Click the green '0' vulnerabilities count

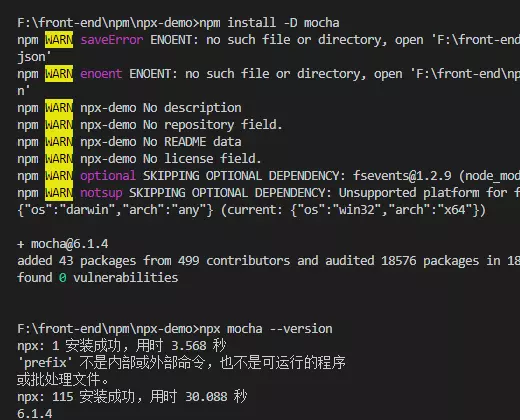(63, 278)
